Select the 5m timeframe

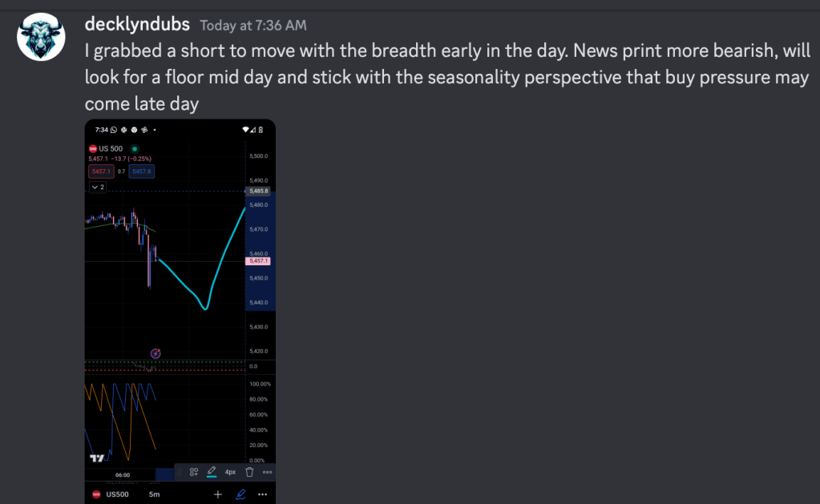pyautogui.click(x=156, y=494)
